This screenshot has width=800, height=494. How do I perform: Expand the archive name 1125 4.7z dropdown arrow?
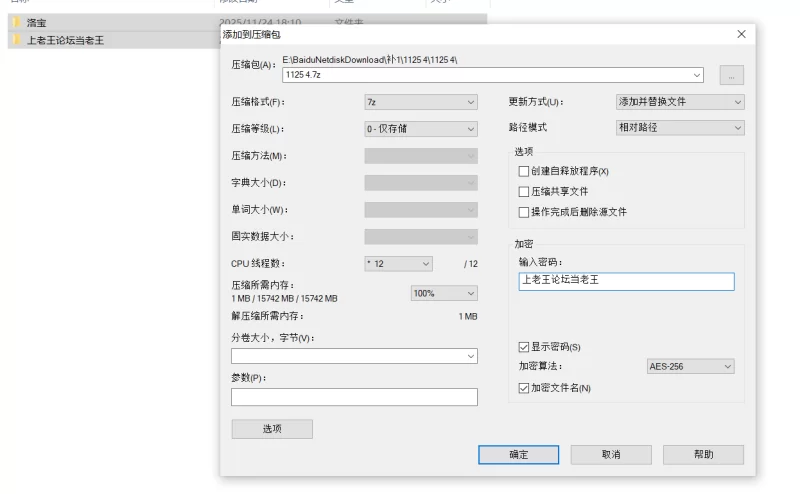coord(696,75)
